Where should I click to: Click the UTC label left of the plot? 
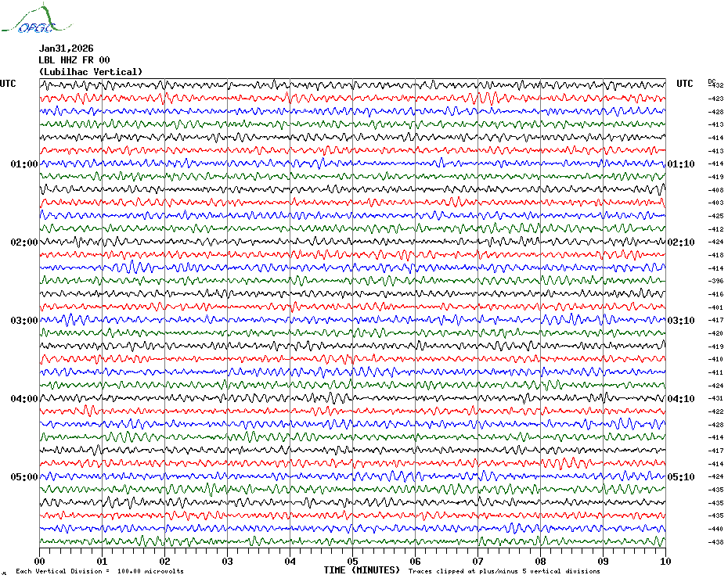pos(8,84)
